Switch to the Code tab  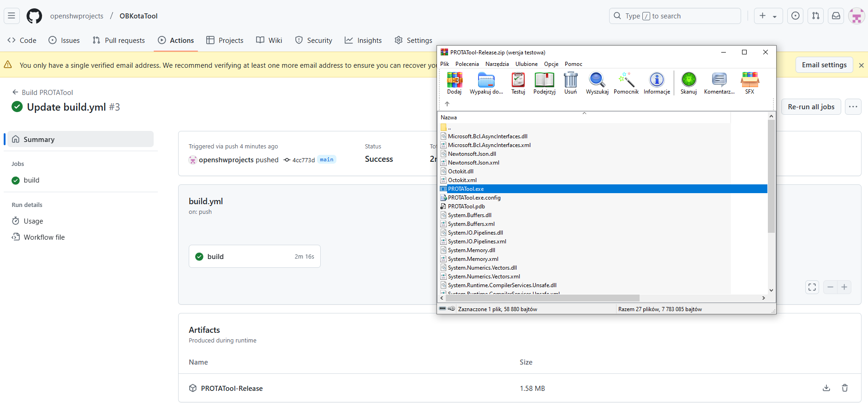coord(22,41)
